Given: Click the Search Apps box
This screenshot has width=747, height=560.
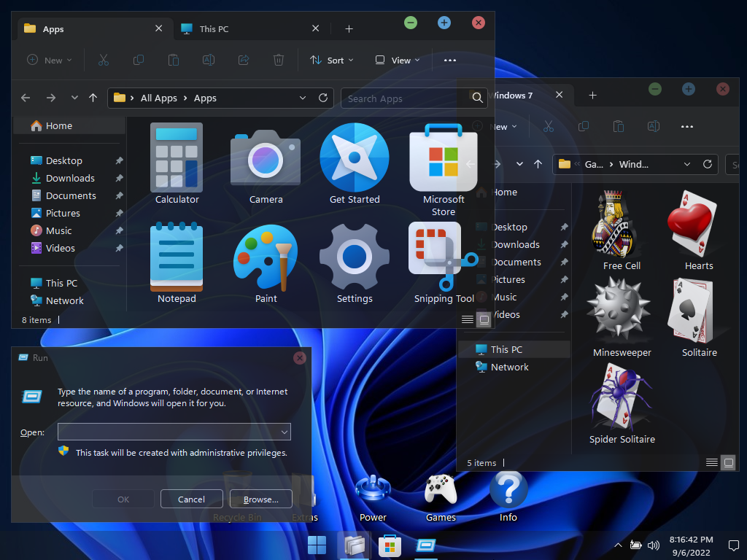Looking at the screenshot, I should point(414,98).
